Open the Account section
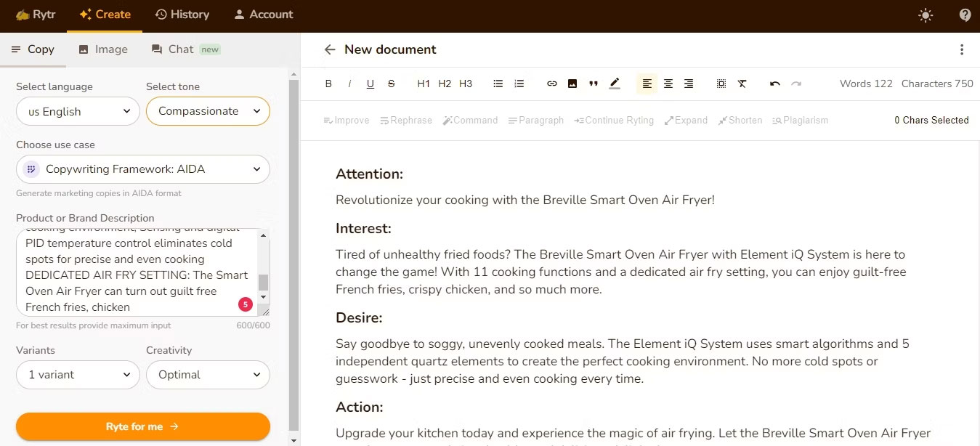 (263, 15)
